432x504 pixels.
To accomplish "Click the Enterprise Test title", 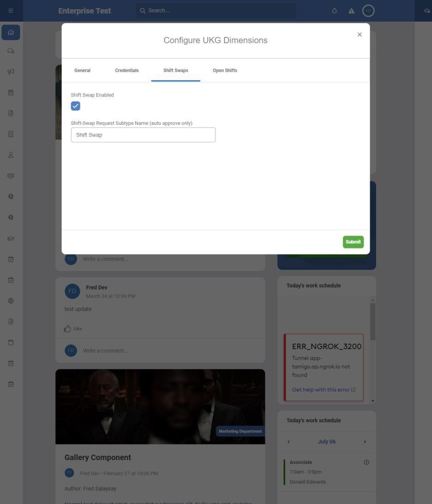I will tap(84, 11).
